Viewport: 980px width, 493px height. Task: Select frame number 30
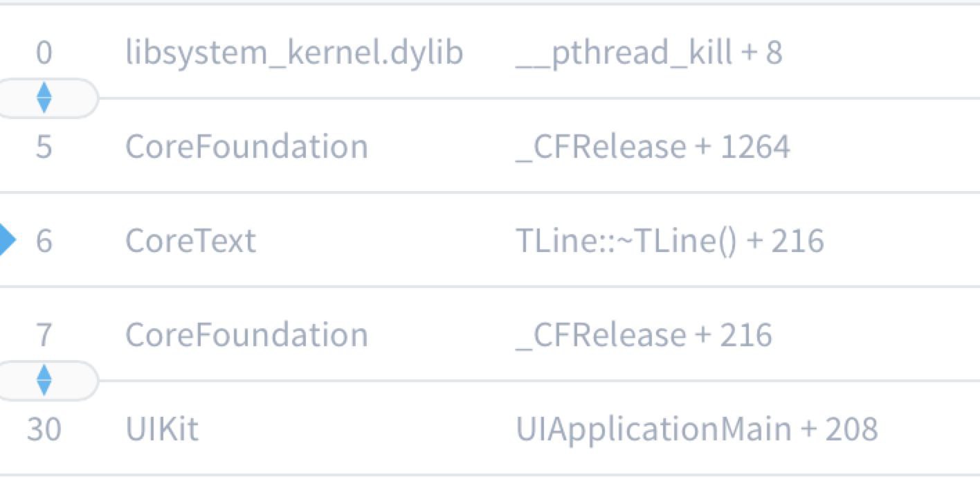coord(44,429)
